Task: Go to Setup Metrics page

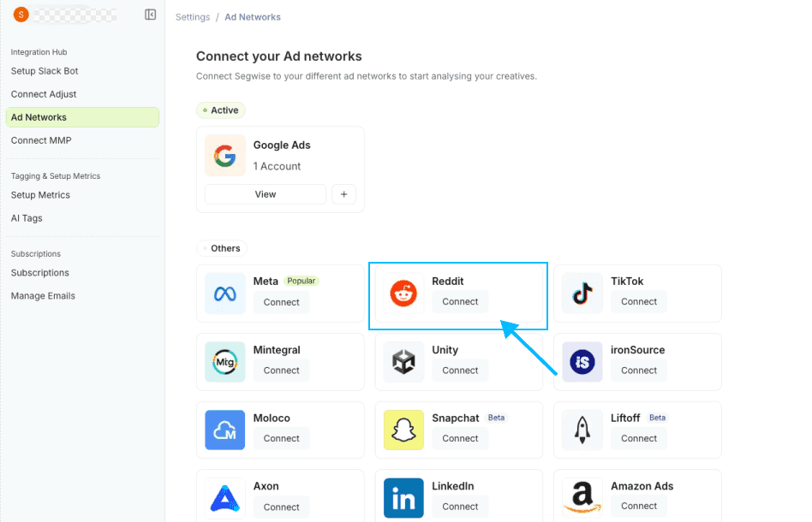Action: 40,195
